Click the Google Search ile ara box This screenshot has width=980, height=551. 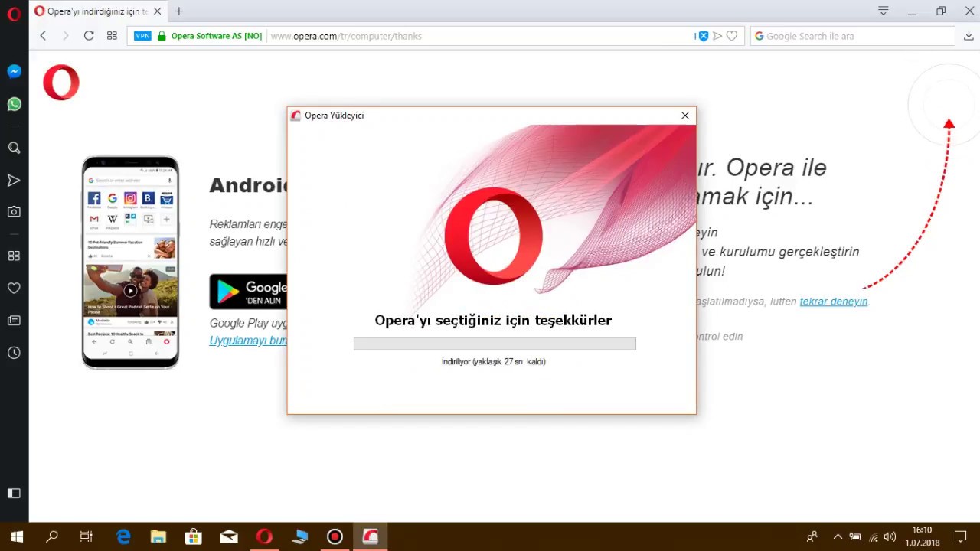tap(852, 36)
